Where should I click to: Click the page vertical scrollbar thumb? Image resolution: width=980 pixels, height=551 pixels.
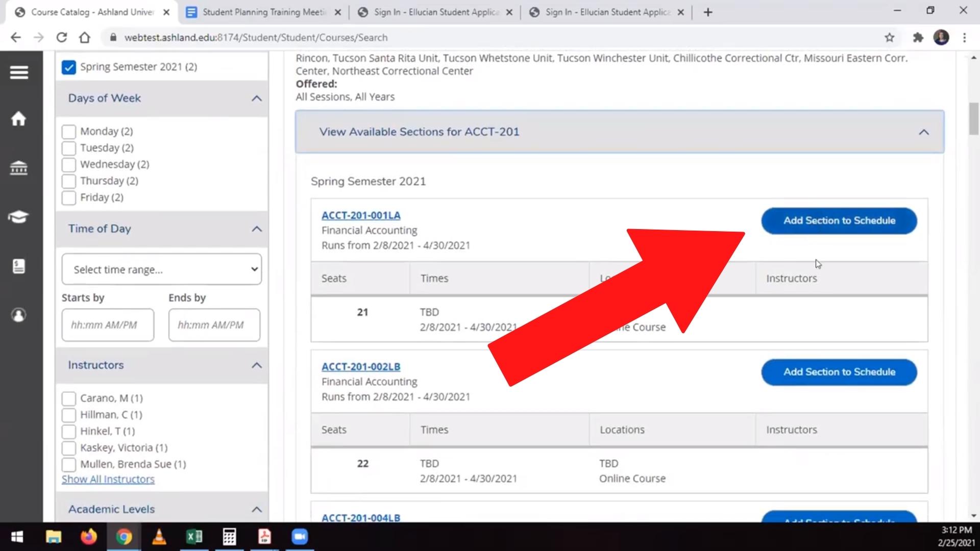click(973, 118)
